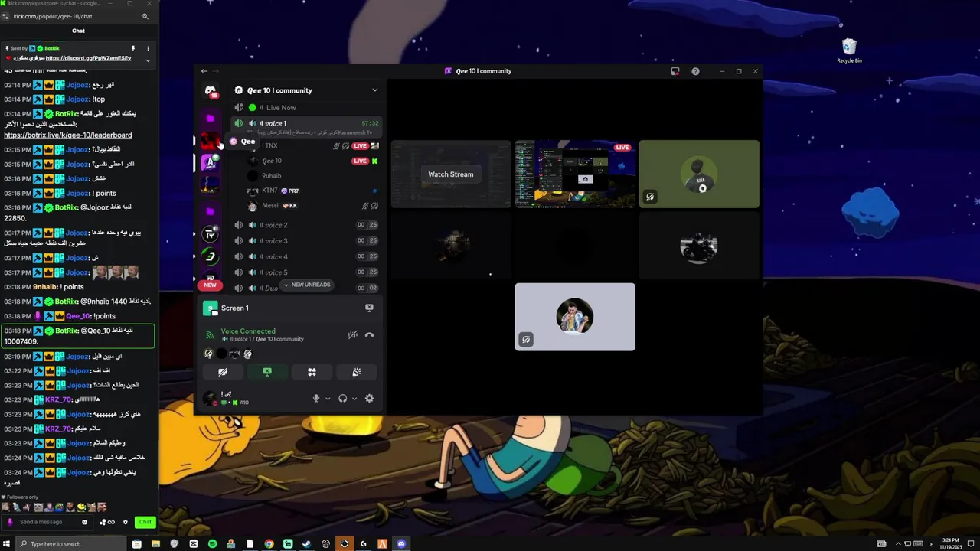Image resolution: width=980 pixels, height=551 pixels.
Task: Open Kick chat settings gear
Action: pyautogui.click(x=126, y=523)
